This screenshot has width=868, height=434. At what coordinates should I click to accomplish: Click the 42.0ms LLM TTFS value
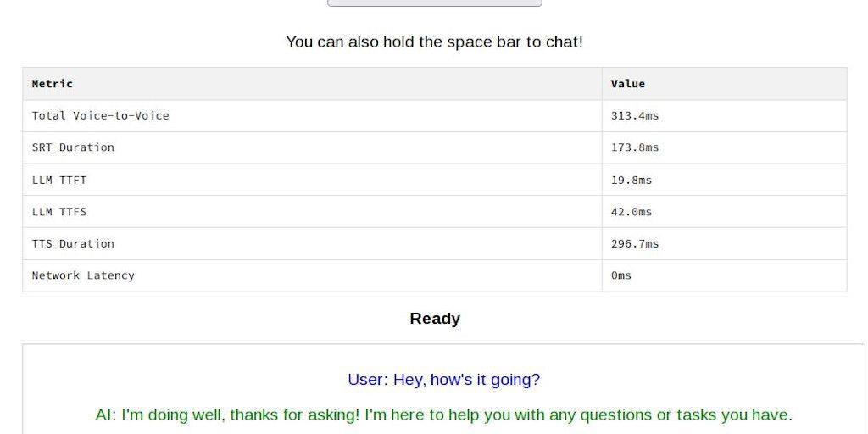tap(632, 212)
